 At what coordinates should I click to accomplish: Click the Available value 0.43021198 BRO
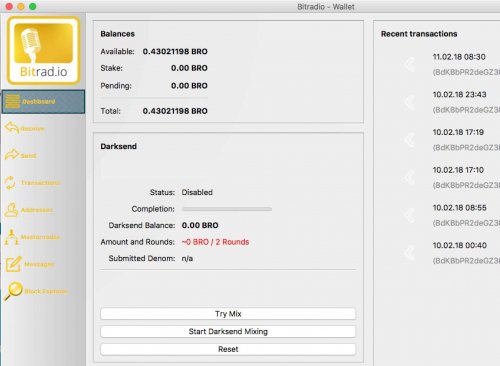(175, 52)
